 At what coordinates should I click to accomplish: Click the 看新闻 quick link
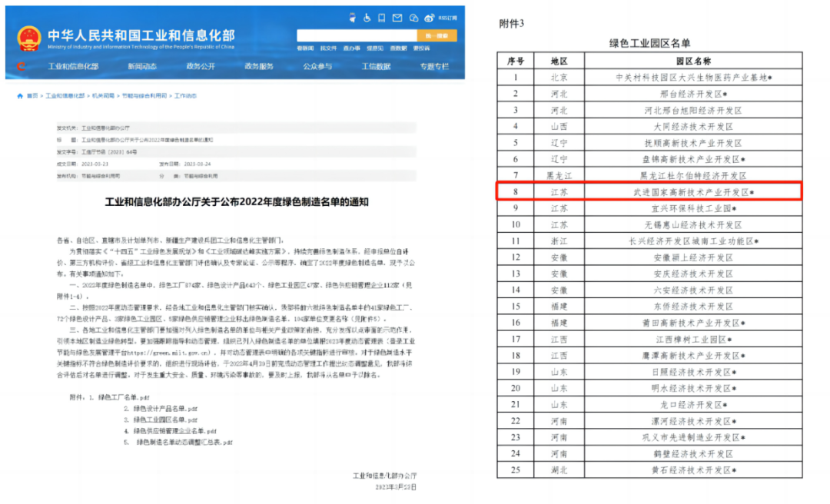pyautogui.click(x=307, y=48)
